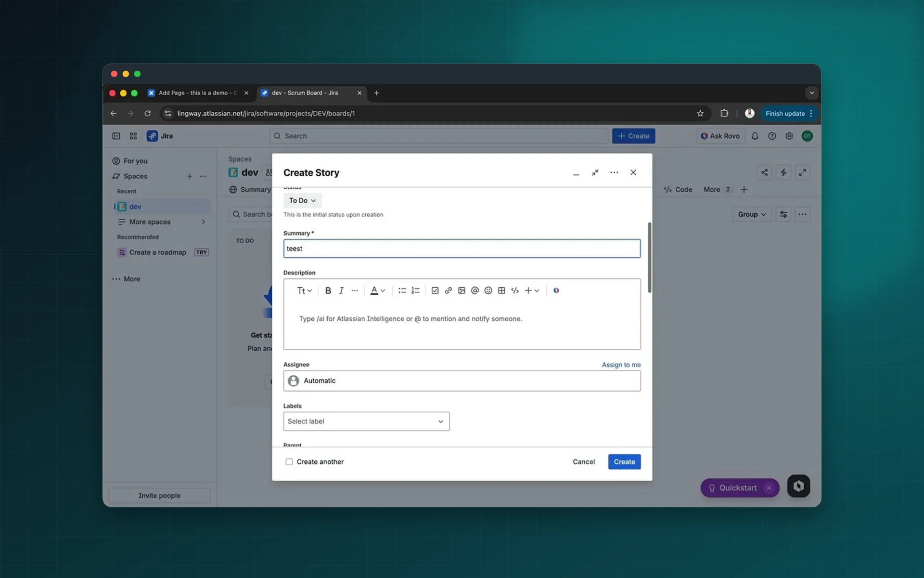This screenshot has width=924, height=578.
Task: Expand More spaces in the sidebar
Action: click(x=162, y=222)
